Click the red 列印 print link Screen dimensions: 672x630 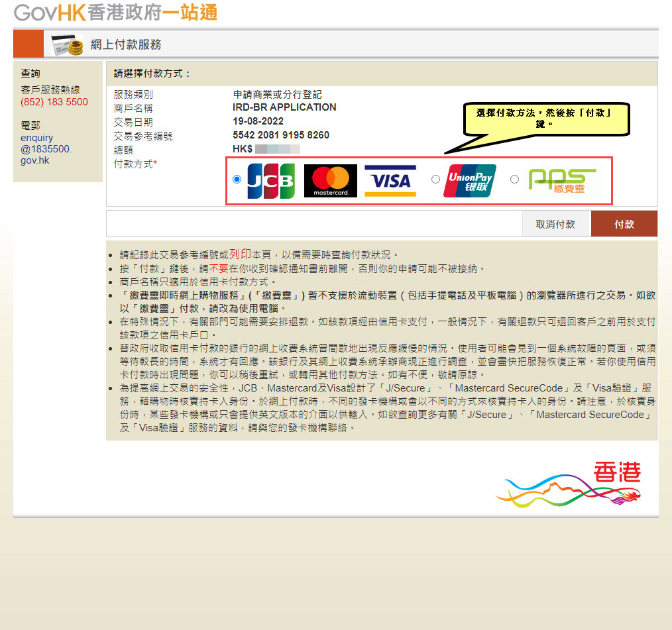pos(240,254)
